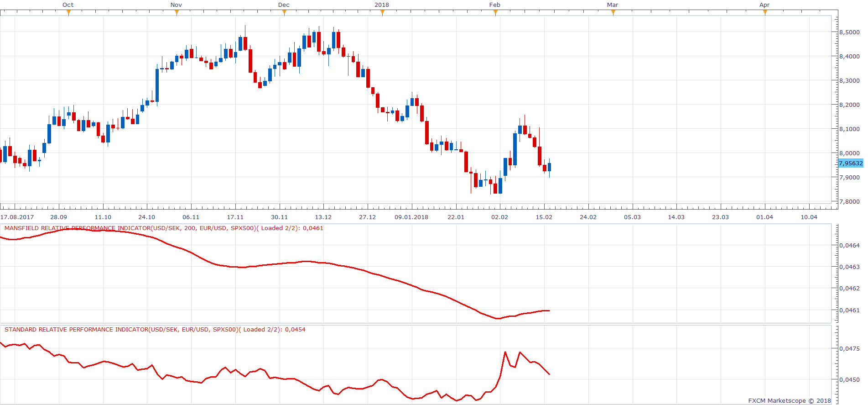The image size is (868, 405).
Task: Click the 10.04 date axis label
Action: coord(809,217)
